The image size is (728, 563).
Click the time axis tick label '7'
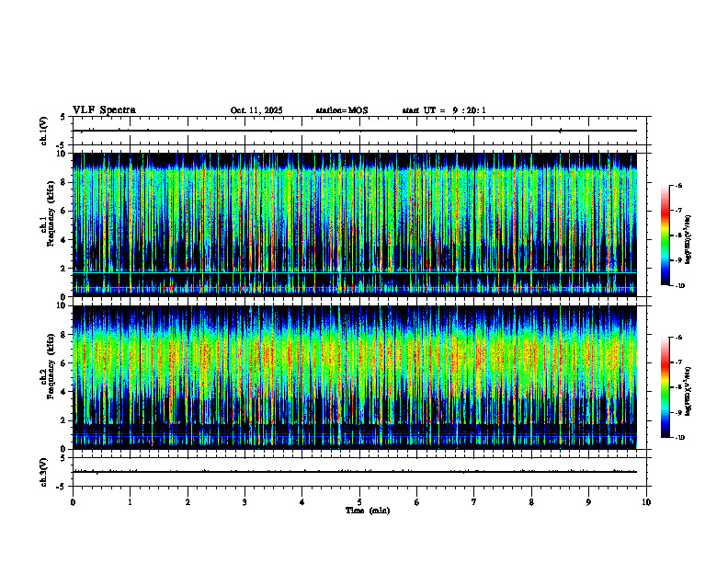(474, 502)
